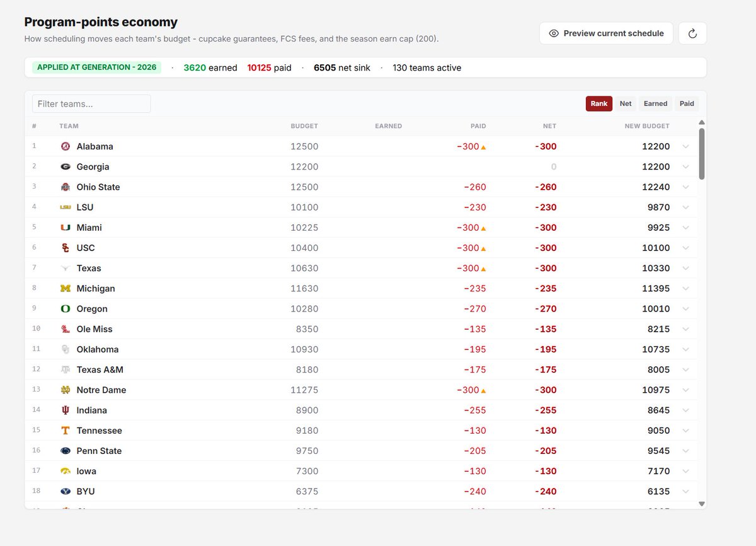This screenshot has height=546, width=756.
Task: Click the Budget column header
Action: 304,126
